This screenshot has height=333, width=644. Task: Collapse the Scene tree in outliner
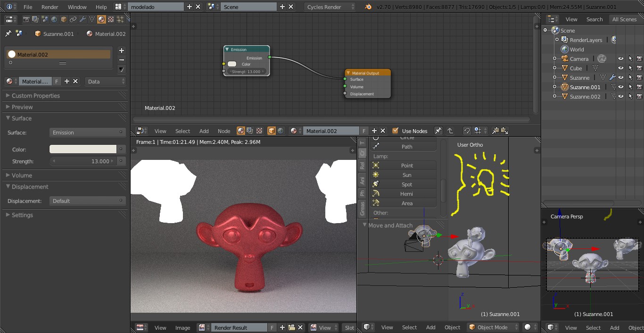coord(545,30)
